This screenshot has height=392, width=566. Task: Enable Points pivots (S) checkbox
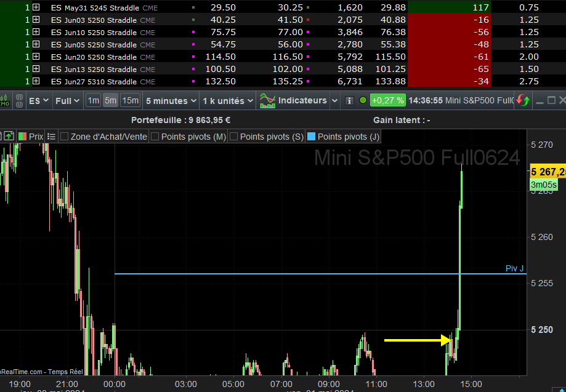tap(233, 137)
